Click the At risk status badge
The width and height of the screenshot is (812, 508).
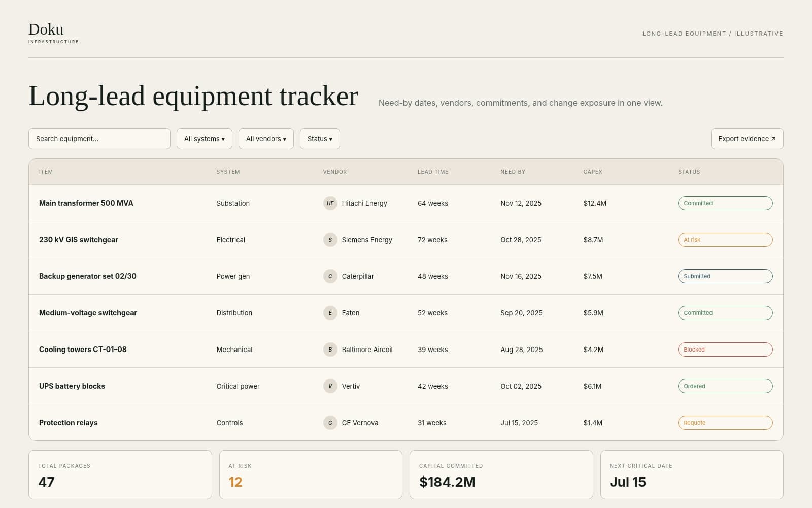[x=725, y=240]
